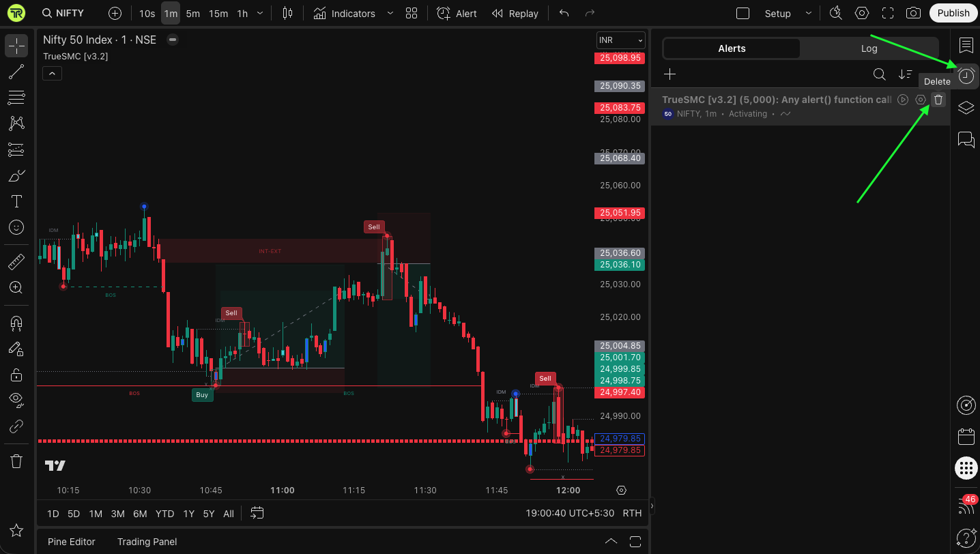Collapse the indicator legend chevron
Image resolution: width=980 pixels, height=554 pixels.
tap(53, 73)
